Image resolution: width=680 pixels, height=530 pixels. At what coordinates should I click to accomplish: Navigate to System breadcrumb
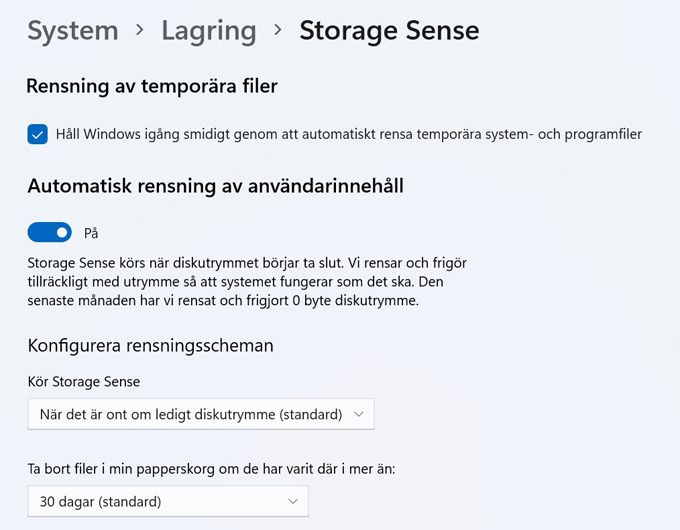[73, 31]
